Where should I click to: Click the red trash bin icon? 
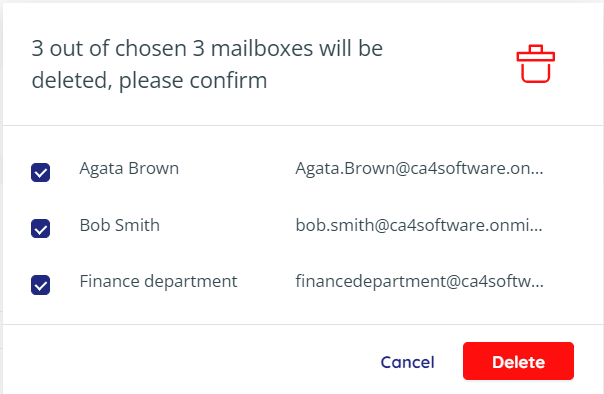coord(535,64)
